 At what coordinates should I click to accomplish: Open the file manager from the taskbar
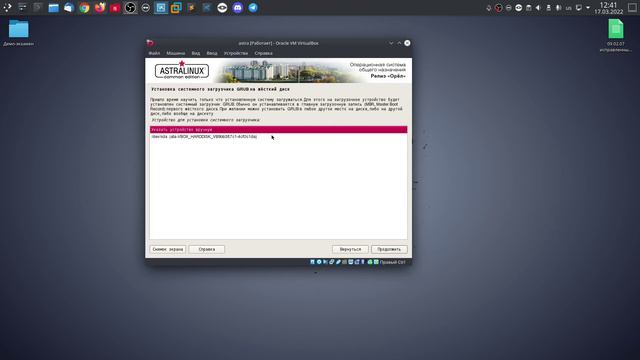coord(53,8)
